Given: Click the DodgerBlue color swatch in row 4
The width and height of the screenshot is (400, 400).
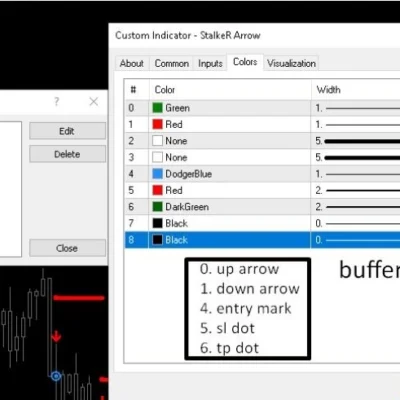Looking at the screenshot, I should click(x=157, y=174).
